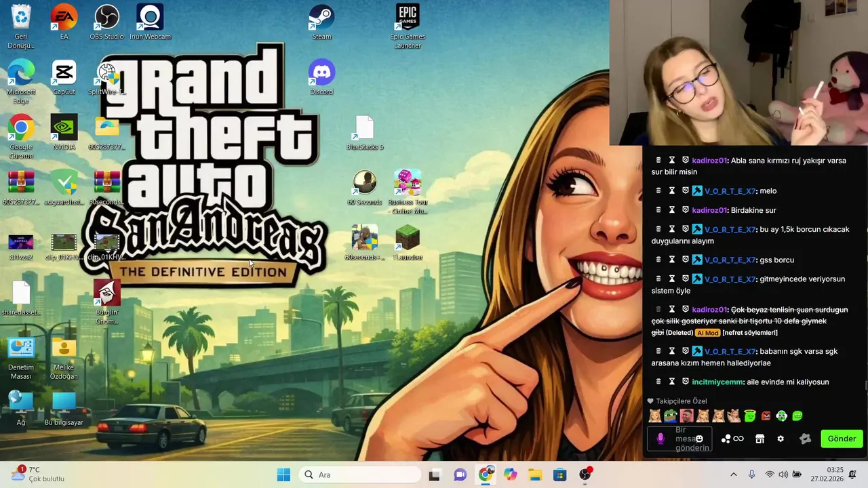Click the Bir mesaj gönderin chat field

[680, 439]
